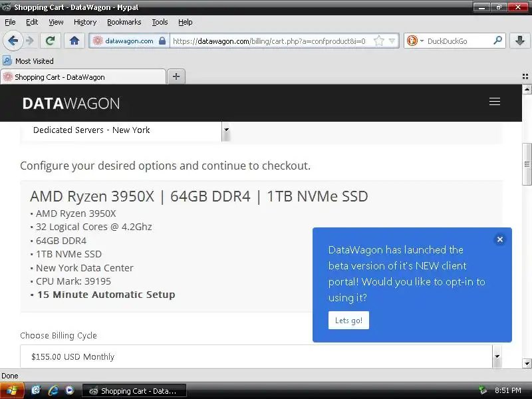Show the tab groups grid icon
Viewport: 532px width, 399px height.
525,76
